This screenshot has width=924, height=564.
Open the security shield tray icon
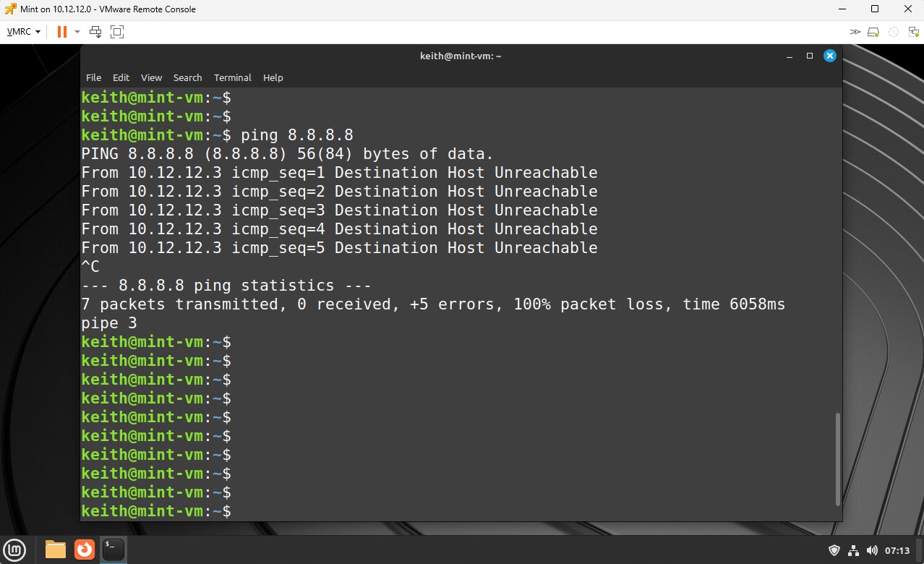coord(834,550)
